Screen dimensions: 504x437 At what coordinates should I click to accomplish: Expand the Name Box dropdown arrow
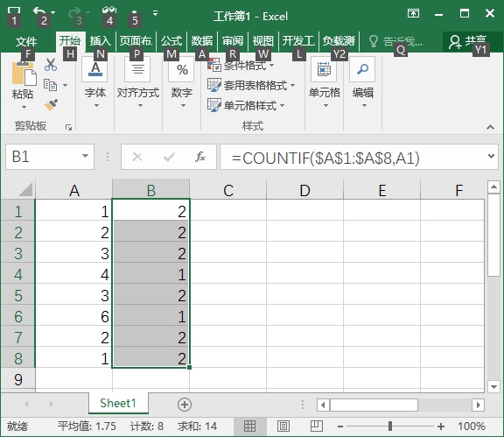(x=85, y=156)
